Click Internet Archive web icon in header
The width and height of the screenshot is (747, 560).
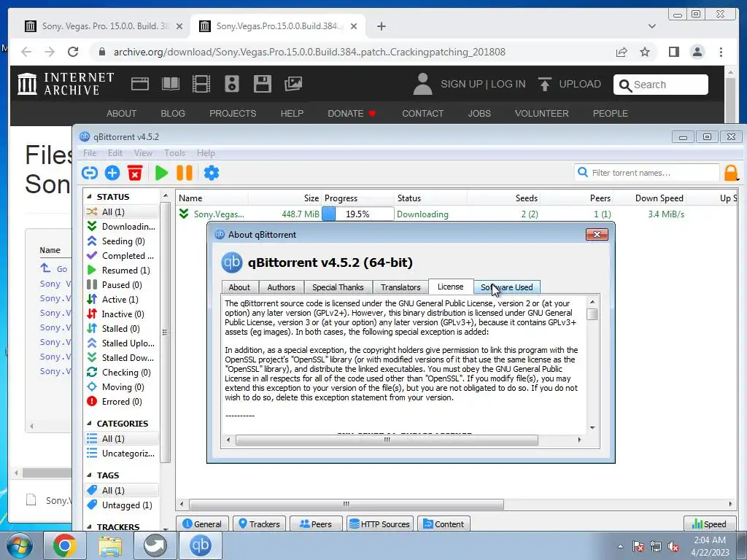tap(140, 84)
